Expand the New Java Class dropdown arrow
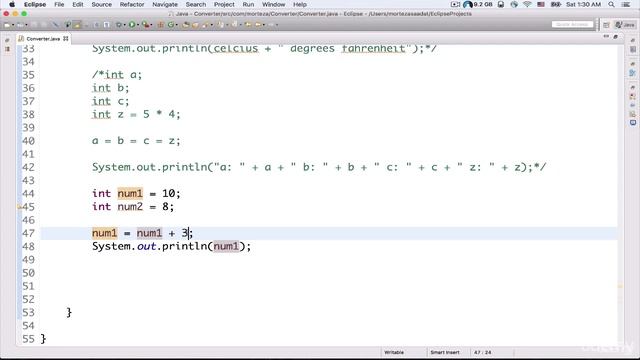 pyautogui.click(x=176, y=25)
